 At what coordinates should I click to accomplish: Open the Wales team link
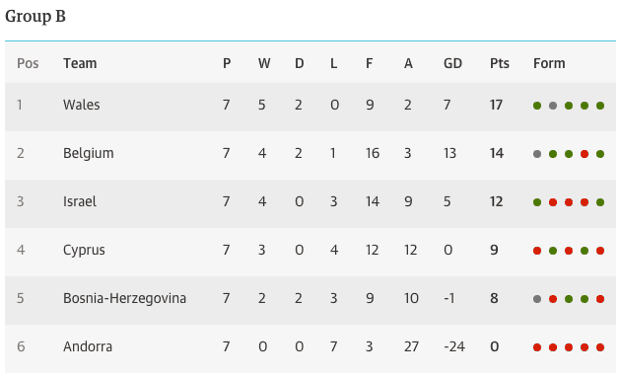[81, 105]
